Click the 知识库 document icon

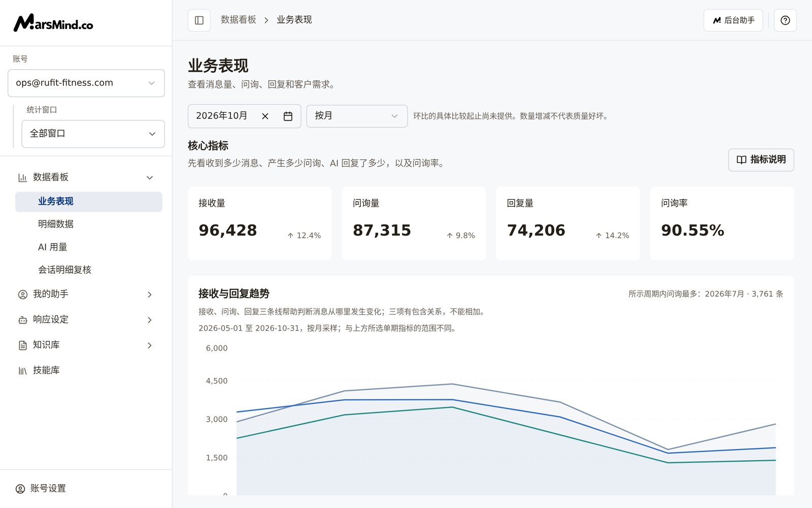point(22,345)
